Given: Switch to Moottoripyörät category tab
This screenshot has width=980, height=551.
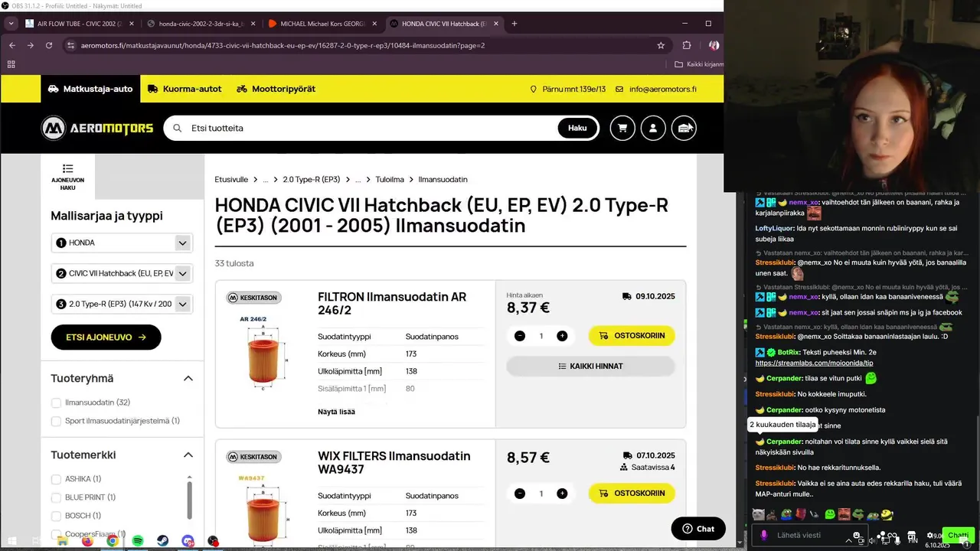Looking at the screenshot, I should pyautogui.click(x=276, y=89).
